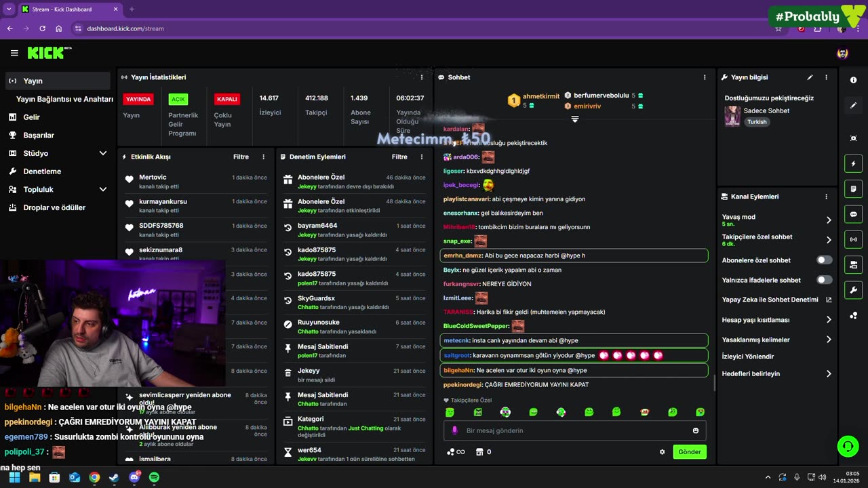The image size is (868, 488).
Task: Focus the Bir mesaj gönderin input
Action: click(x=575, y=430)
